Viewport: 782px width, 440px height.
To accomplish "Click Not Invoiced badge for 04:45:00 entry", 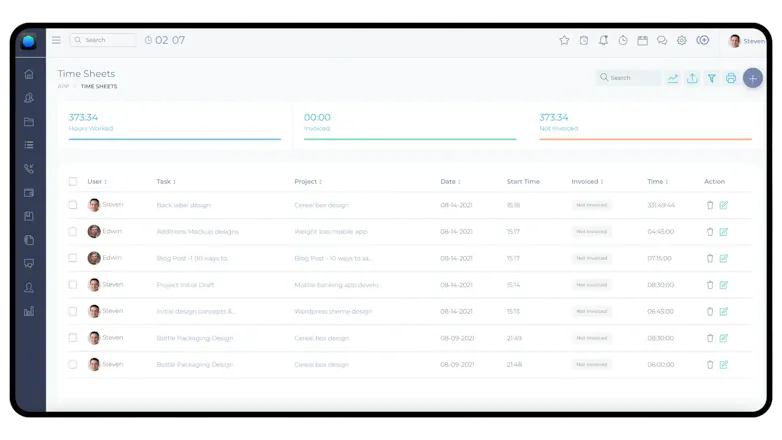I will pos(591,231).
